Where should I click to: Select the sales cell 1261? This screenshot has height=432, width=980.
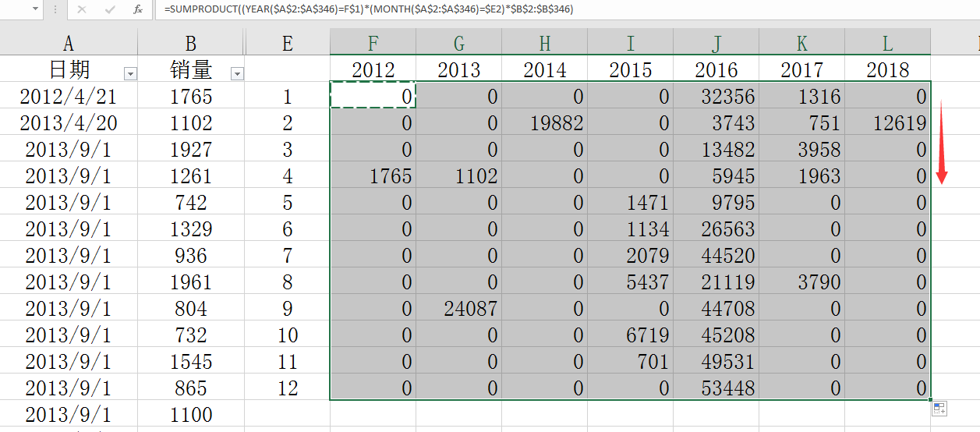point(191,175)
